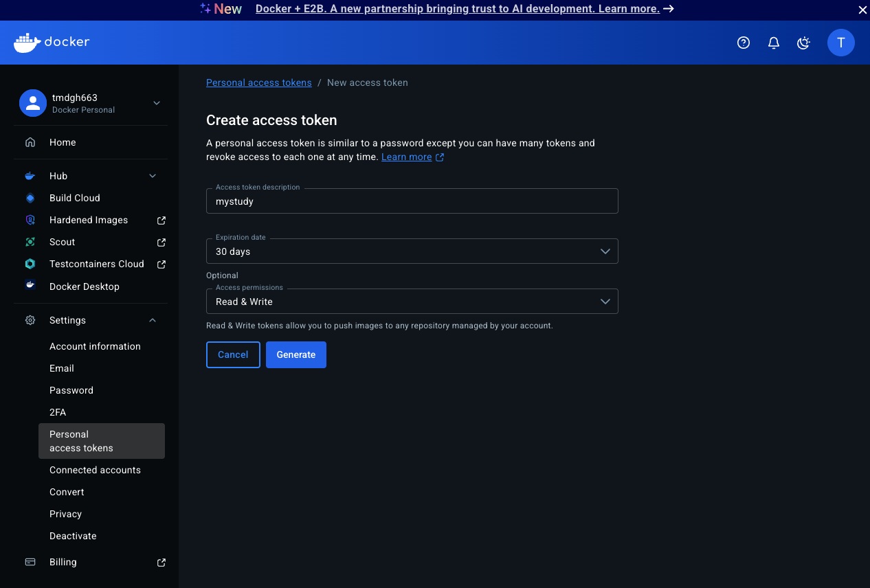Open Deactivate settings page
This screenshot has width=870, height=588.
pyautogui.click(x=73, y=536)
